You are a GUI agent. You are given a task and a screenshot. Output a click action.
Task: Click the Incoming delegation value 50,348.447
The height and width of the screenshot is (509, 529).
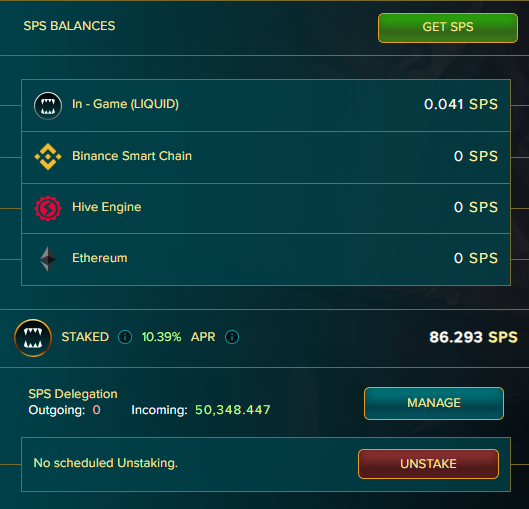pyautogui.click(x=233, y=410)
